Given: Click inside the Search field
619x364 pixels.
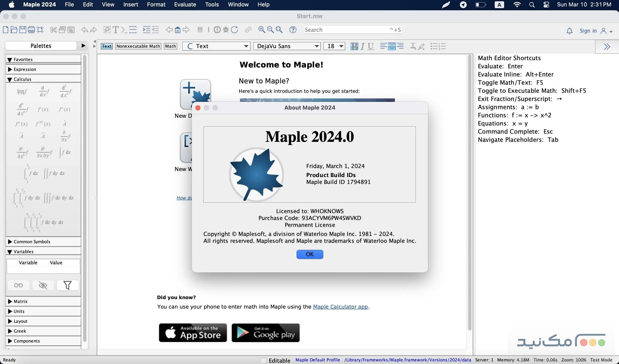Looking at the screenshot, I should [x=344, y=30].
